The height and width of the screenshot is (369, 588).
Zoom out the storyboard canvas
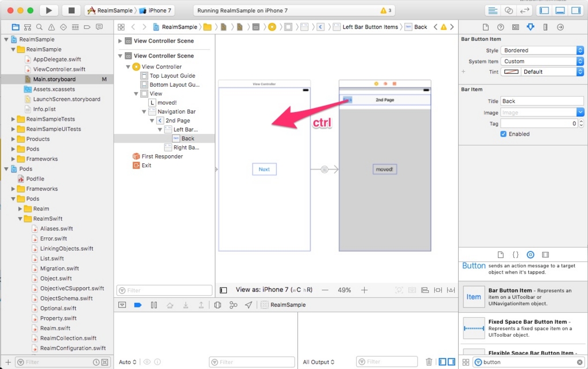[325, 290]
